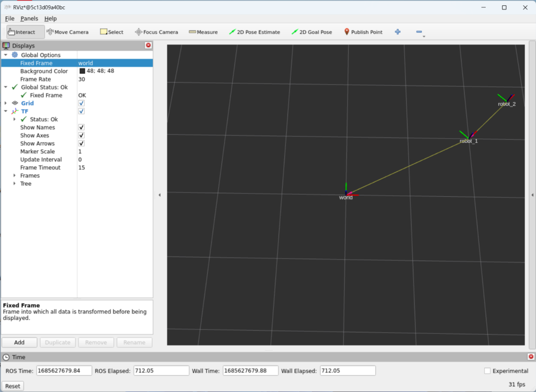Select the 2D Goal Pose tool
This screenshot has height=392, width=536.
tap(311, 32)
